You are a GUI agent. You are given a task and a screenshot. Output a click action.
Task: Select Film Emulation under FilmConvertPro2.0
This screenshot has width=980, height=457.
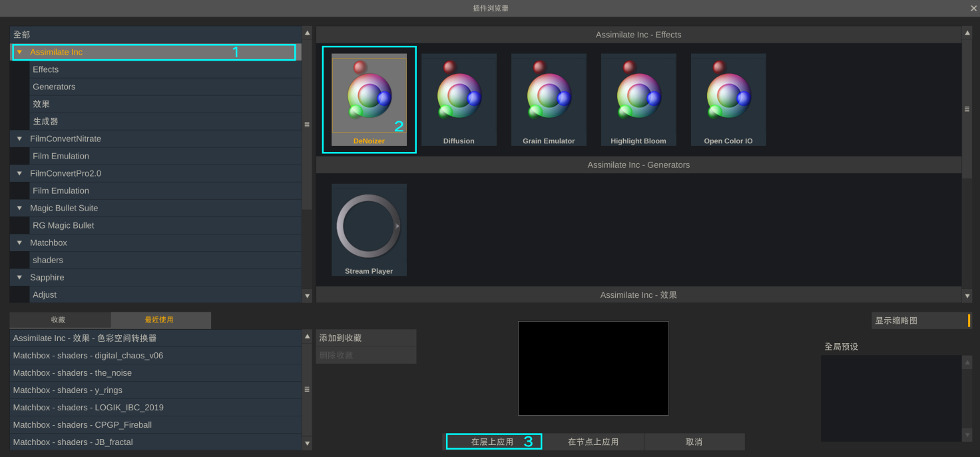[165, 191]
